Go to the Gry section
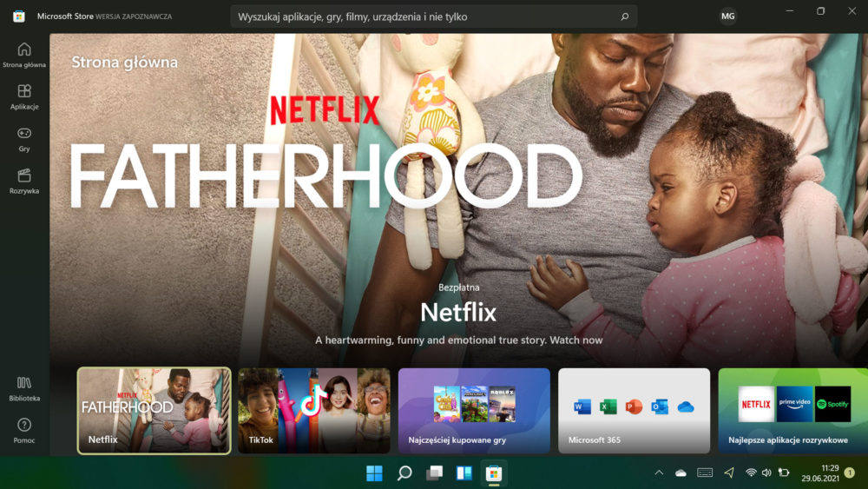Viewport: 868px width, 489px height. click(x=23, y=140)
